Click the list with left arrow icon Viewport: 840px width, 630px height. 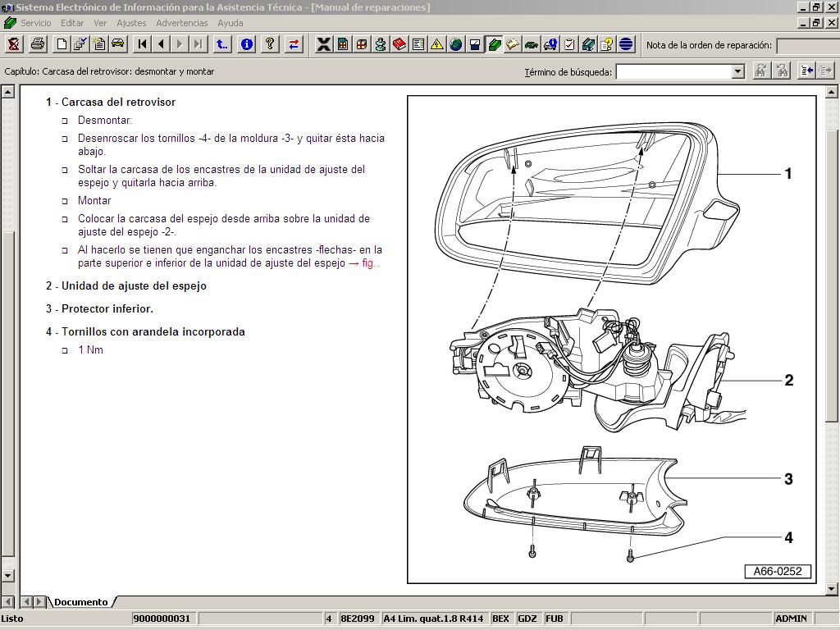point(806,71)
